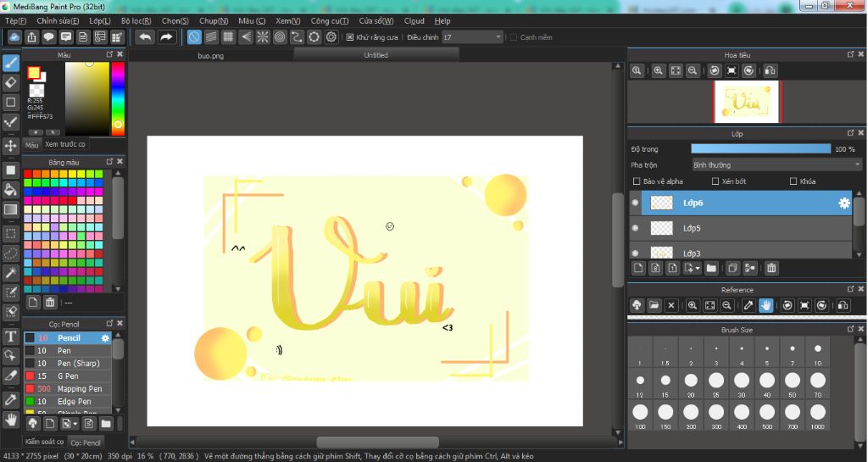Delete selected layer with trash icon

pos(771,269)
